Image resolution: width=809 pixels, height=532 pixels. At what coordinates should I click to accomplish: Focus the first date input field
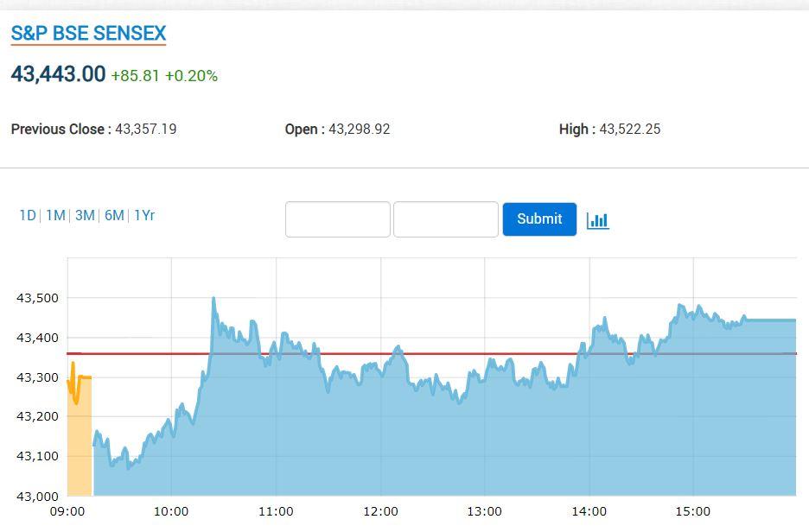[338, 219]
